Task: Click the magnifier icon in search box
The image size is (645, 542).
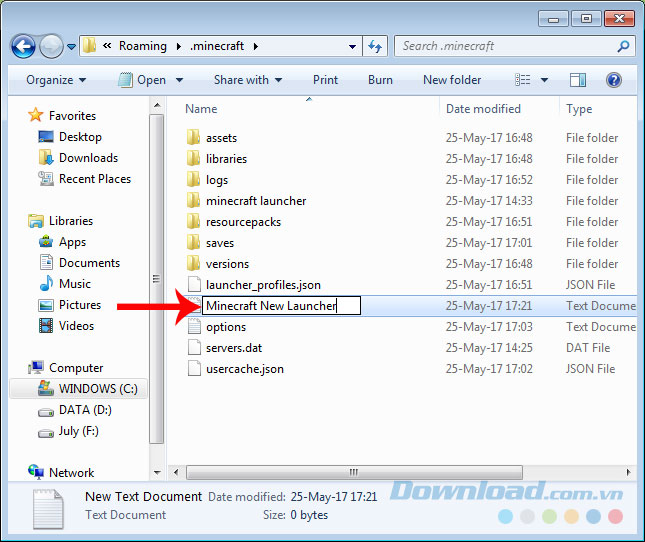Action: (x=623, y=46)
